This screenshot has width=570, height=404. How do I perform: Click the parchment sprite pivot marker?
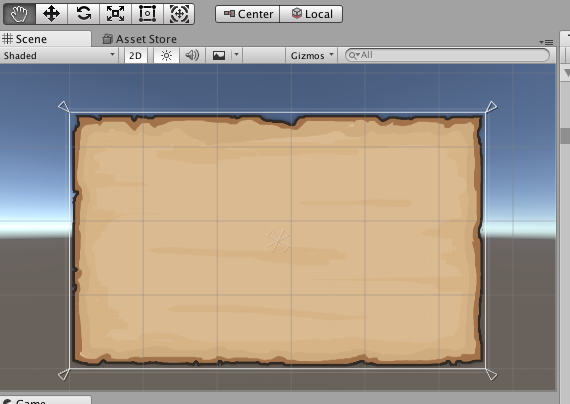tap(278, 241)
